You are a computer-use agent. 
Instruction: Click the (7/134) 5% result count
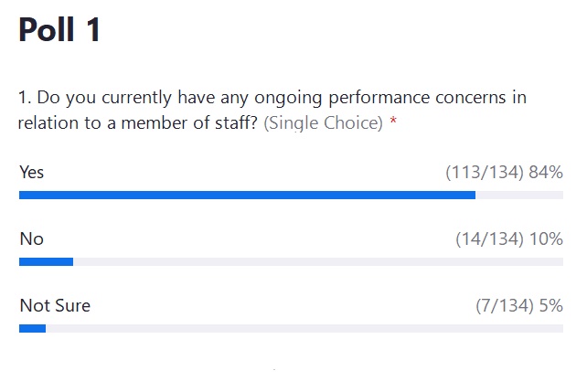(519, 305)
